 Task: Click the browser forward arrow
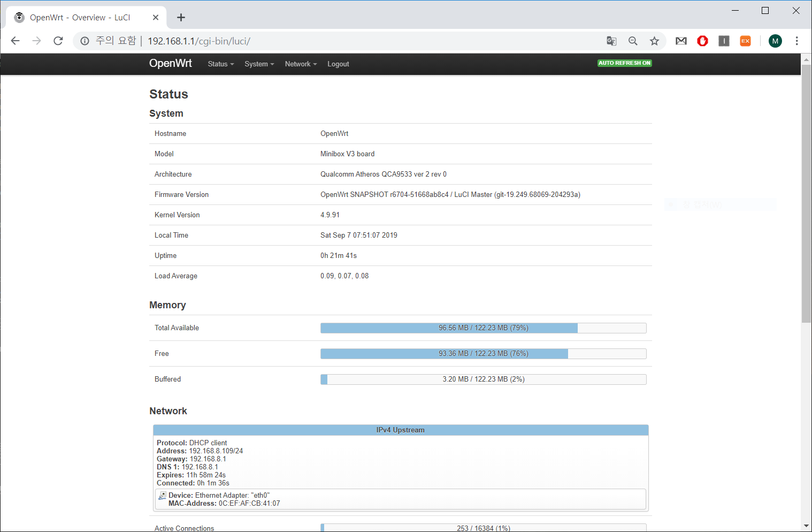(x=36, y=41)
